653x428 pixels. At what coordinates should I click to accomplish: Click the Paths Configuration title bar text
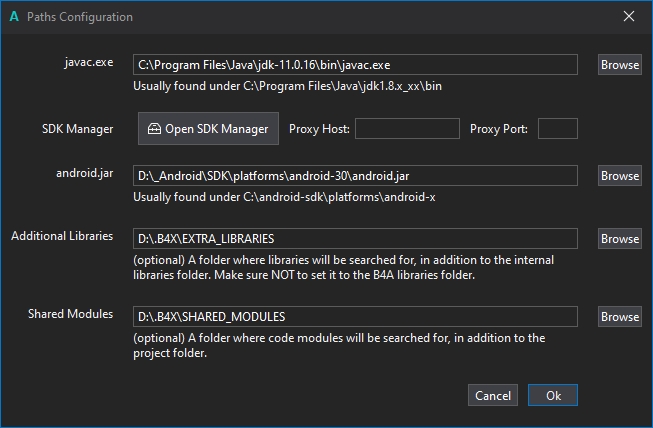click(x=79, y=17)
